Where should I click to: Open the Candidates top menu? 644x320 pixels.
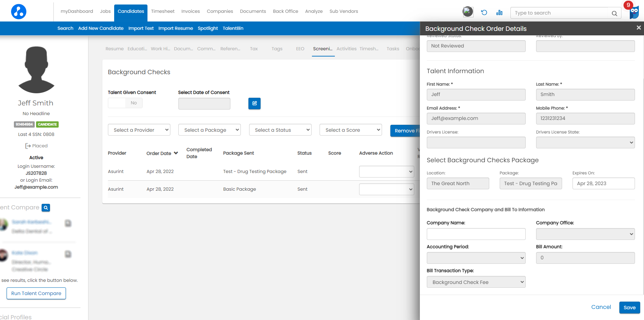point(131,11)
